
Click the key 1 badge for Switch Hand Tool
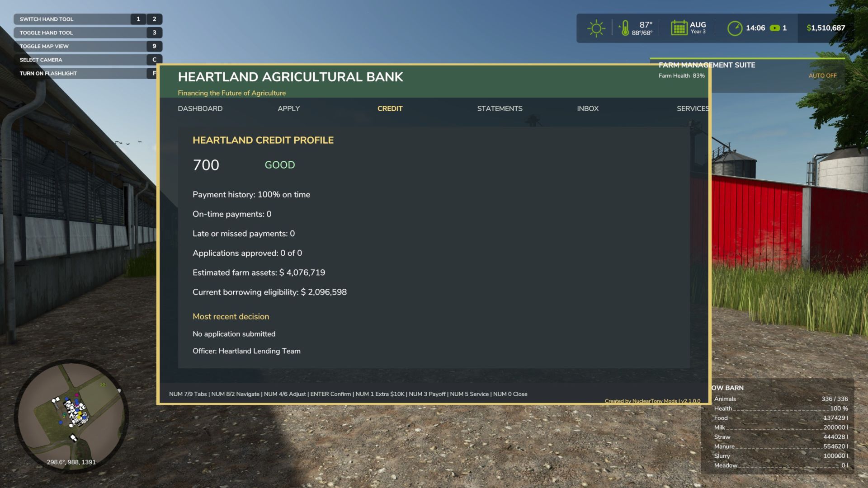point(138,19)
